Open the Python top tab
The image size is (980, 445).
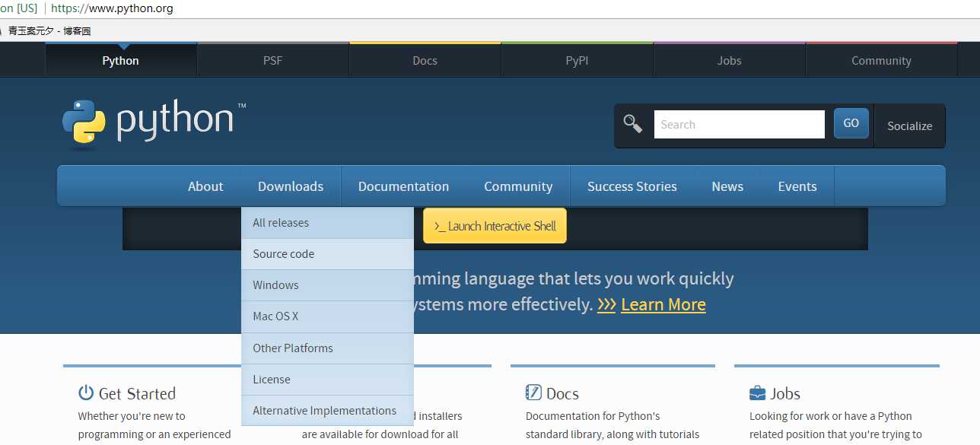[121, 61]
